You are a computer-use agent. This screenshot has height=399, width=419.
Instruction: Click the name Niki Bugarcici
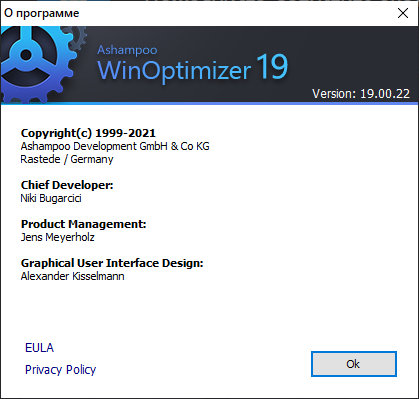click(x=51, y=198)
